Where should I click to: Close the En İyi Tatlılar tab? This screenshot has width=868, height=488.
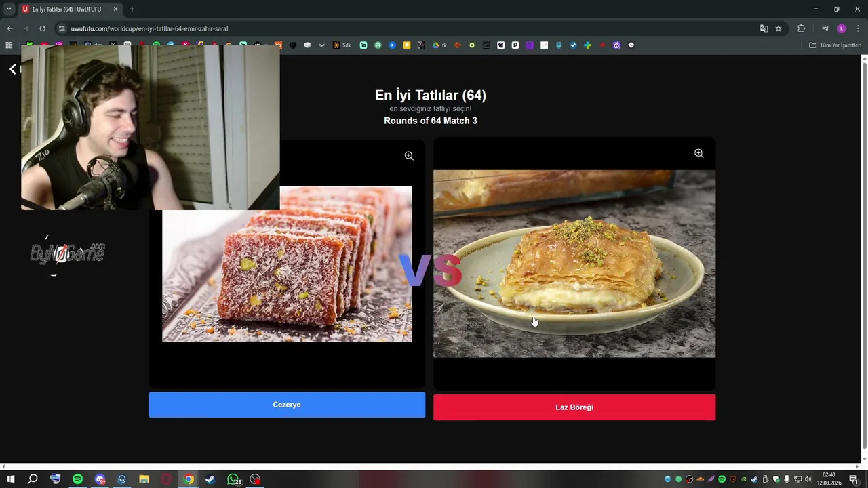pyautogui.click(x=115, y=9)
